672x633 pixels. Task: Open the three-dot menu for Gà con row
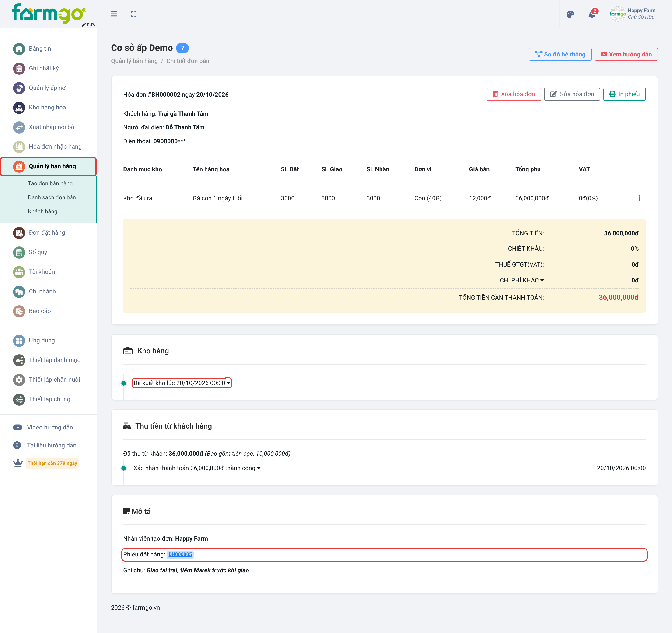click(x=639, y=198)
